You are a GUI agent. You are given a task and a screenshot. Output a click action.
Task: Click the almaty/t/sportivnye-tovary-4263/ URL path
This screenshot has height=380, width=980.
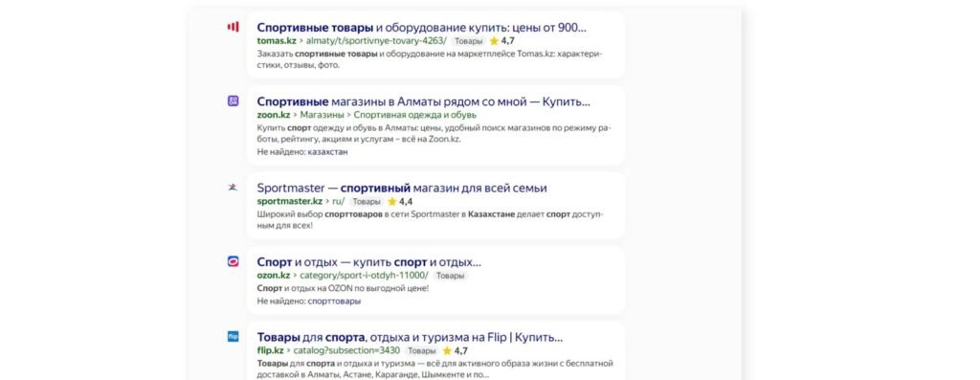(x=376, y=40)
